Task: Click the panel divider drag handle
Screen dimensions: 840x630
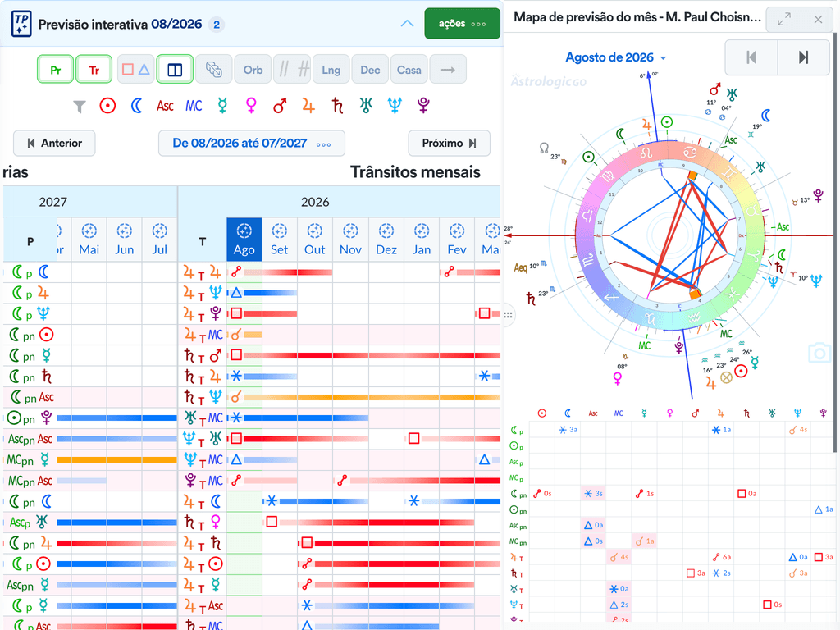Action: pos(508,315)
